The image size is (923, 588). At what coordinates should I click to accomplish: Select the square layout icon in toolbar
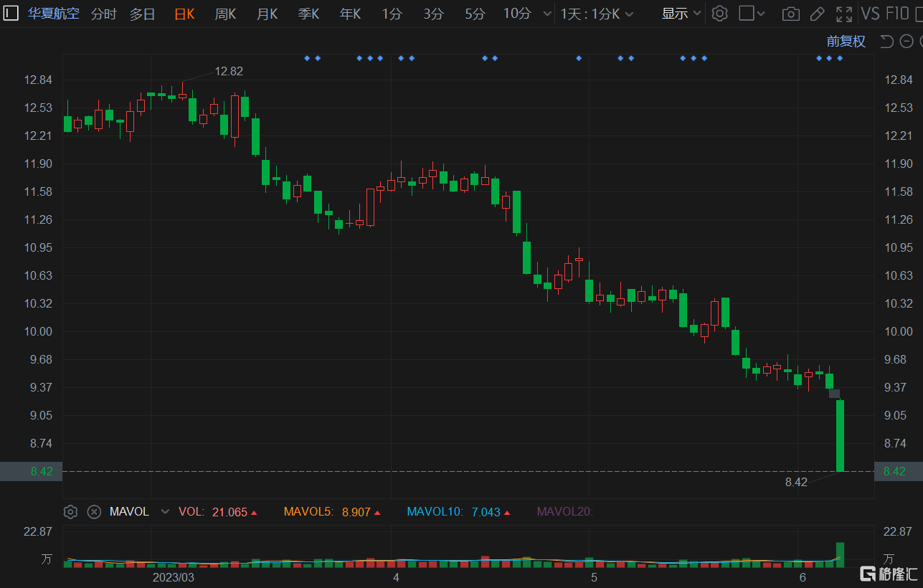pos(747,14)
